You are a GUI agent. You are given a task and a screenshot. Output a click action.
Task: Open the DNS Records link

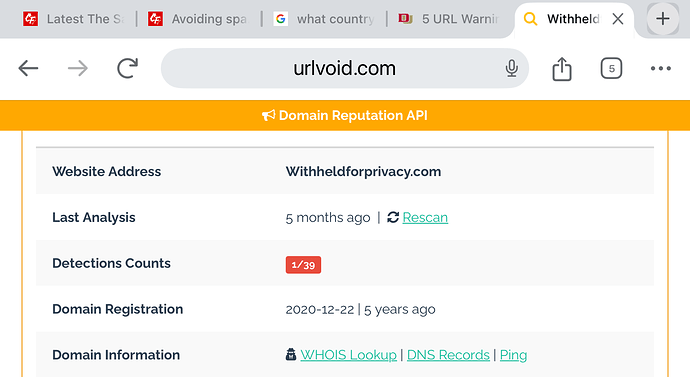[x=448, y=355]
